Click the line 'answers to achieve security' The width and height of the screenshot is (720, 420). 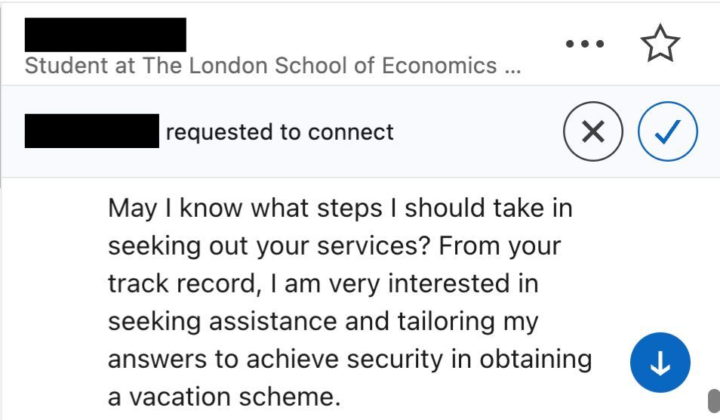349,358
